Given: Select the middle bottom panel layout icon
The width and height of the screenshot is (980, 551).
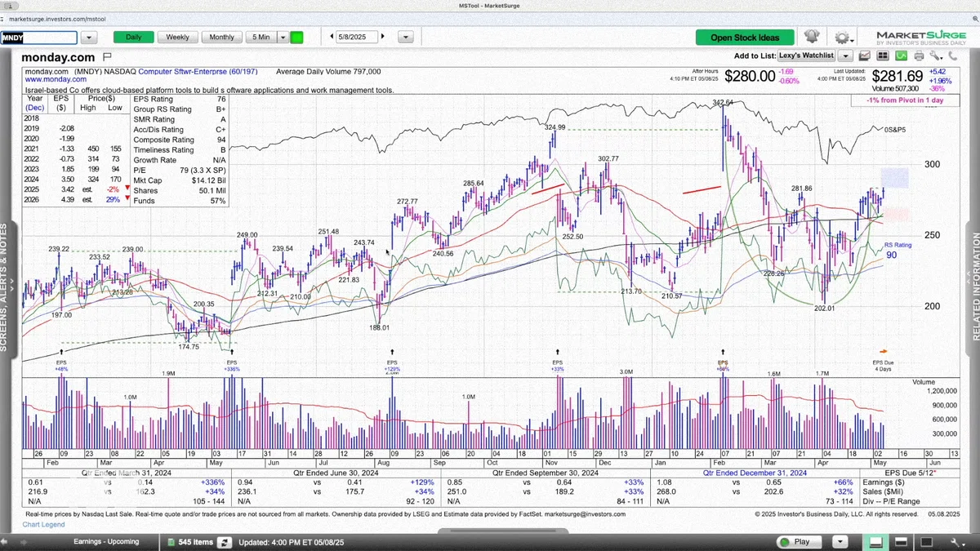Looking at the screenshot, I should point(900,541).
